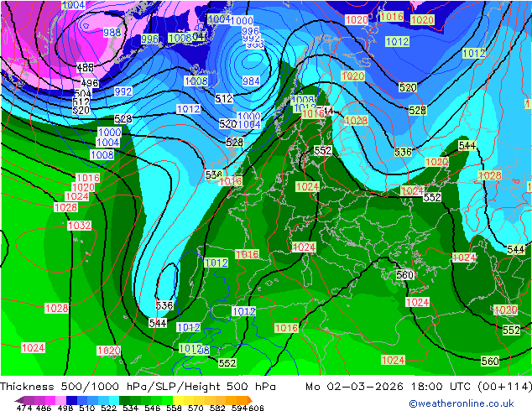Click the 510 value under the color legend
The image size is (532, 411).
[87, 408]
